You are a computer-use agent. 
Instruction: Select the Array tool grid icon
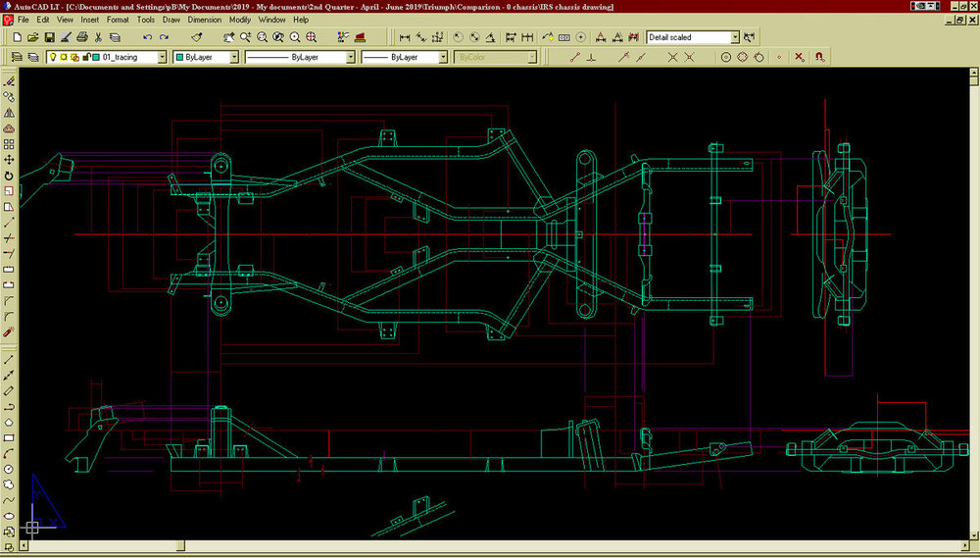point(10,144)
